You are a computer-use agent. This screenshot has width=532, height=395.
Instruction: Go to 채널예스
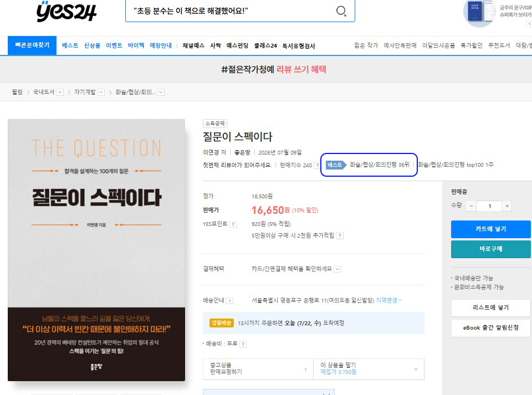193,45
